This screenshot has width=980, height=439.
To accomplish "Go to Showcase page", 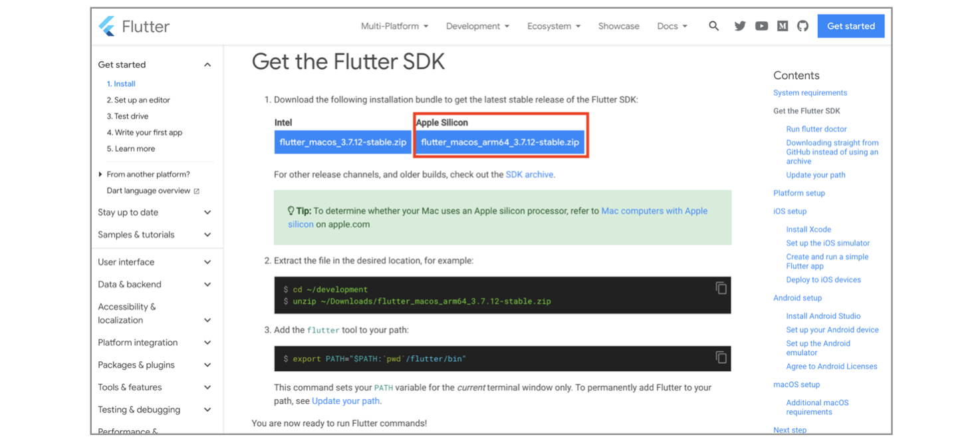I will coord(618,26).
